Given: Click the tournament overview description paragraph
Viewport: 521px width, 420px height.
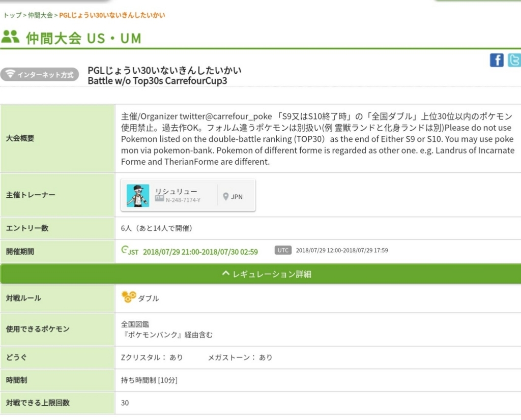Looking at the screenshot, I should [317, 139].
